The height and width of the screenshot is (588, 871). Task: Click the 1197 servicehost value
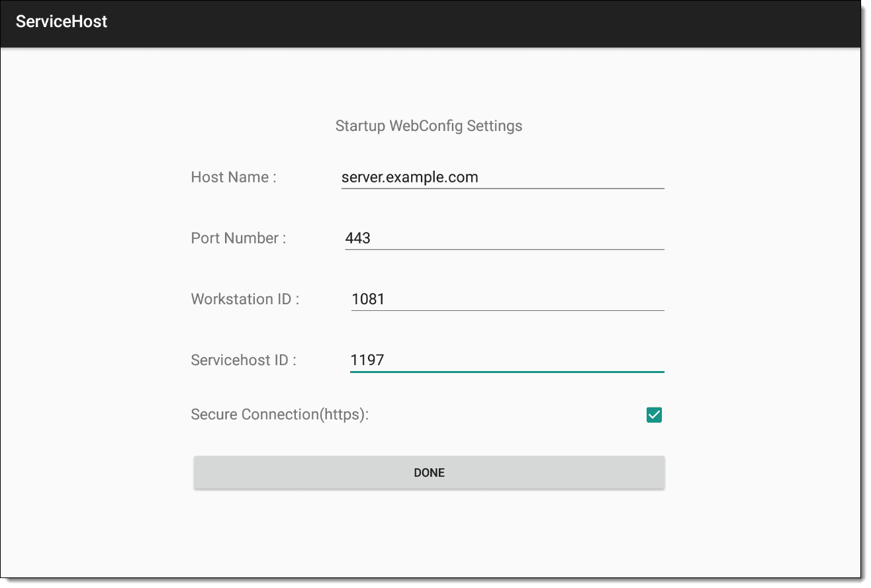tap(367, 360)
